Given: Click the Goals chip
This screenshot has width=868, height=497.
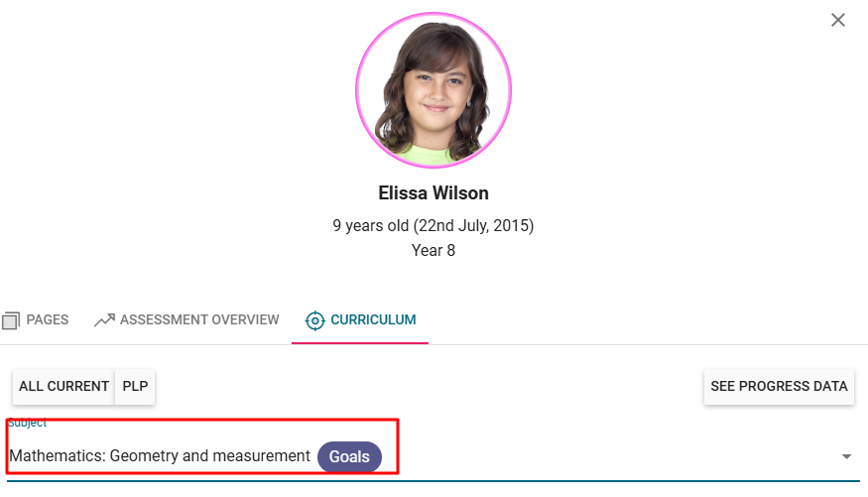Looking at the screenshot, I should (349, 457).
